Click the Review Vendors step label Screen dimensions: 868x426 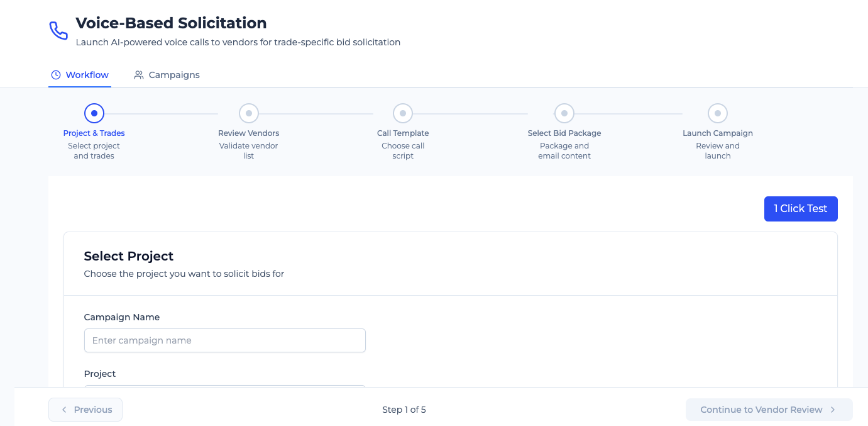[x=249, y=133]
